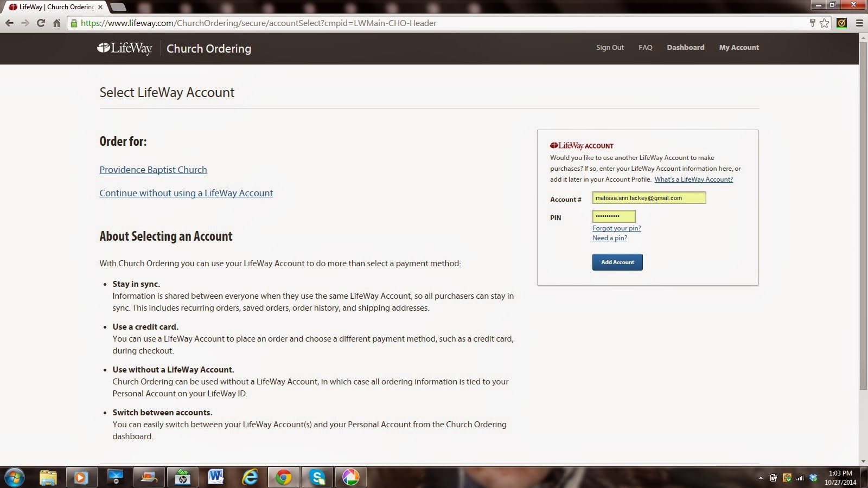The image size is (868, 488).
Task: Open Microsoft Word from the taskbar
Action: tap(216, 478)
